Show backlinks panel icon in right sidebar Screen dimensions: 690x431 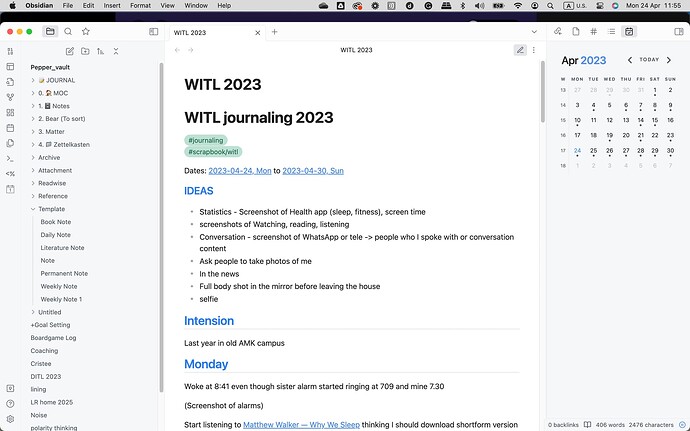tap(558, 31)
